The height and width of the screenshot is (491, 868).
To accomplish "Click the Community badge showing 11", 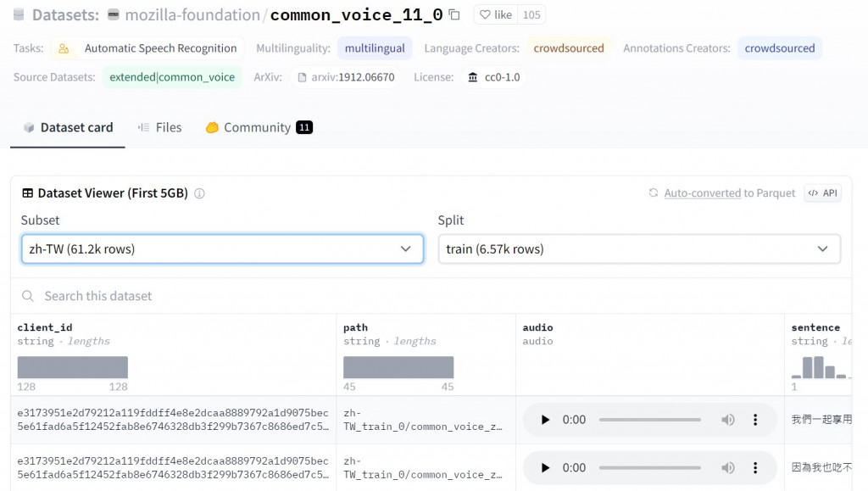I will pos(304,127).
